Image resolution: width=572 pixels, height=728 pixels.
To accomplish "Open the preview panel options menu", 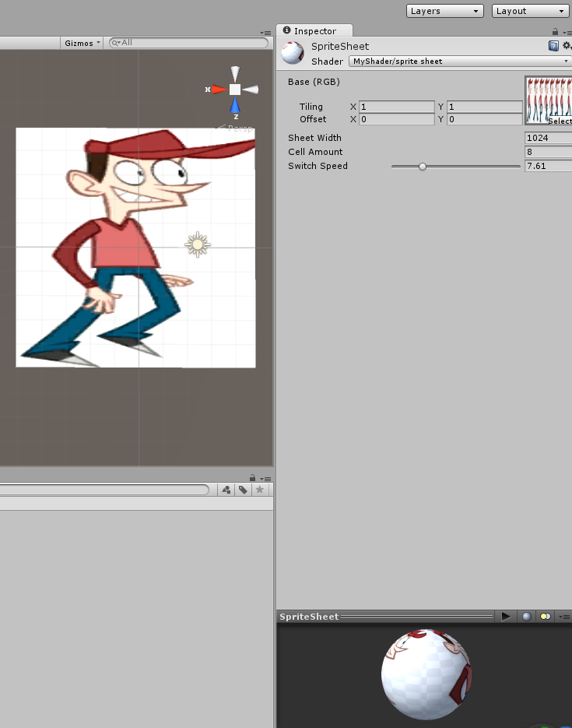I will (x=564, y=617).
